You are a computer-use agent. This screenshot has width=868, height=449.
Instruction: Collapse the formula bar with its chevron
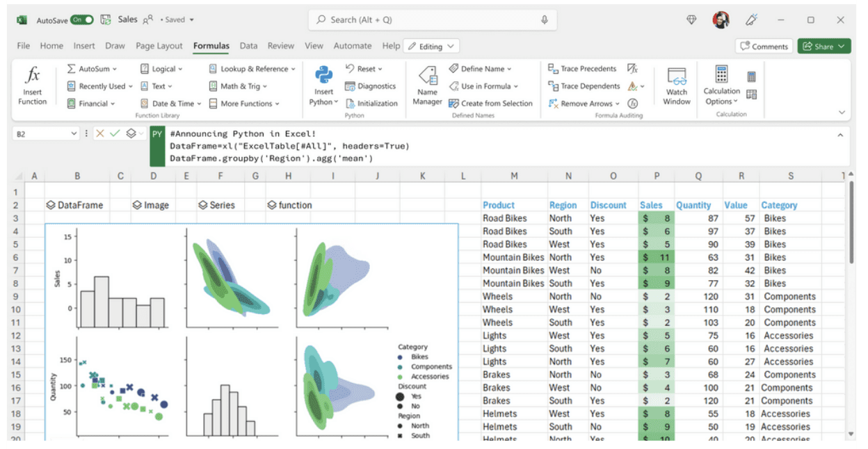tap(839, 133)
